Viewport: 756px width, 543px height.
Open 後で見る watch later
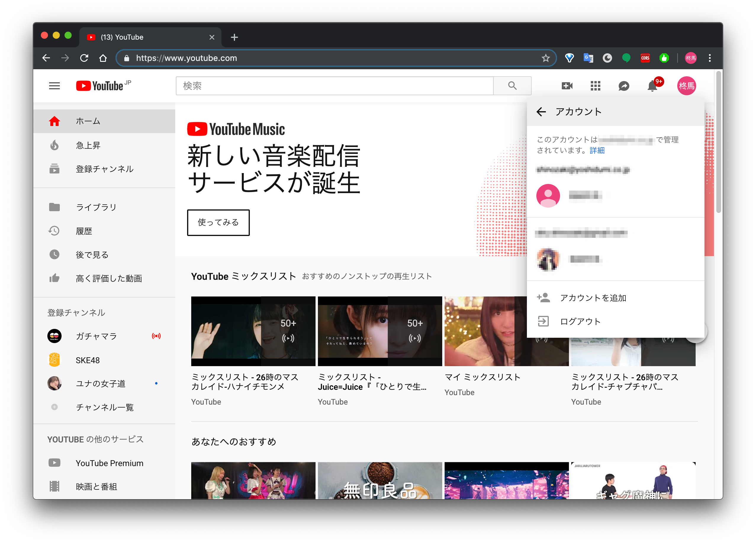[104, 255]
